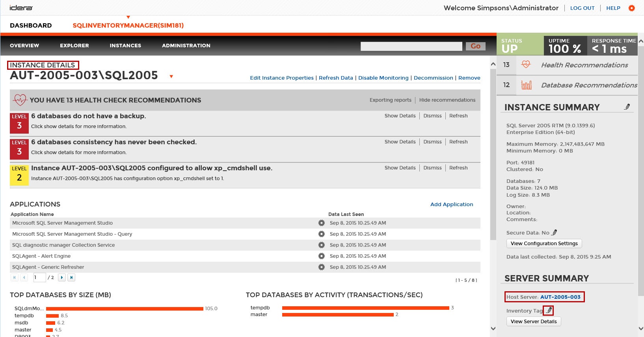Refresh the consistency check recommendation

[x=458, y=142]
